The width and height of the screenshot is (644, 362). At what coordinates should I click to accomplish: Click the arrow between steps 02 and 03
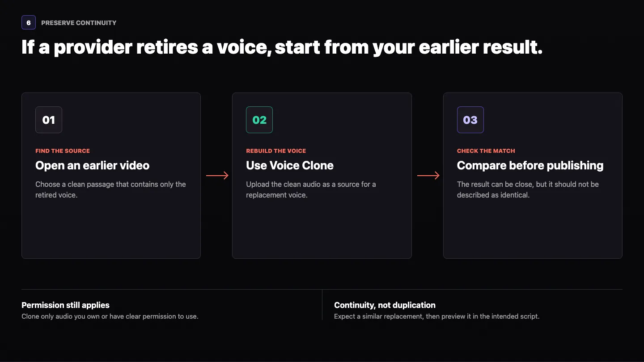coord(428,176)
